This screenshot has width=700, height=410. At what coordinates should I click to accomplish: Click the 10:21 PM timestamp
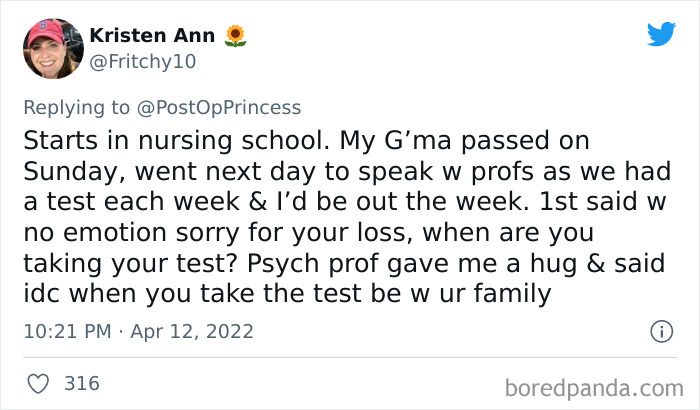point(68,330)
